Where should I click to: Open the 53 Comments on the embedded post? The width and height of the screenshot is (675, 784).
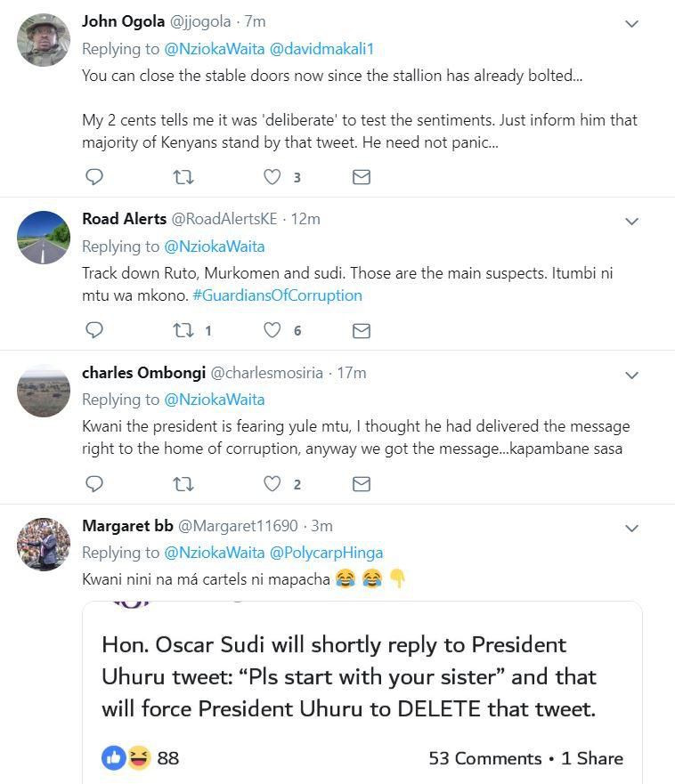pyautogui.click(x=484, y=758)
